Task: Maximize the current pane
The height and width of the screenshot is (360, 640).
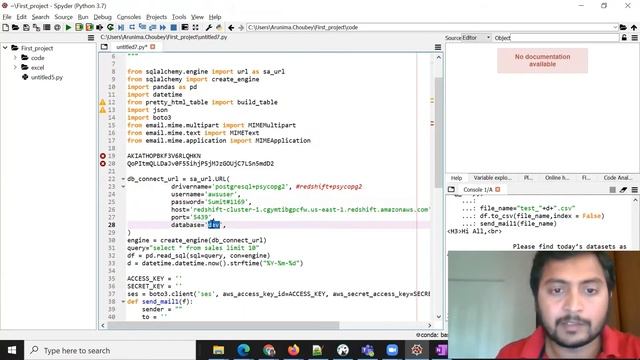Action: [x=196, y=27]
